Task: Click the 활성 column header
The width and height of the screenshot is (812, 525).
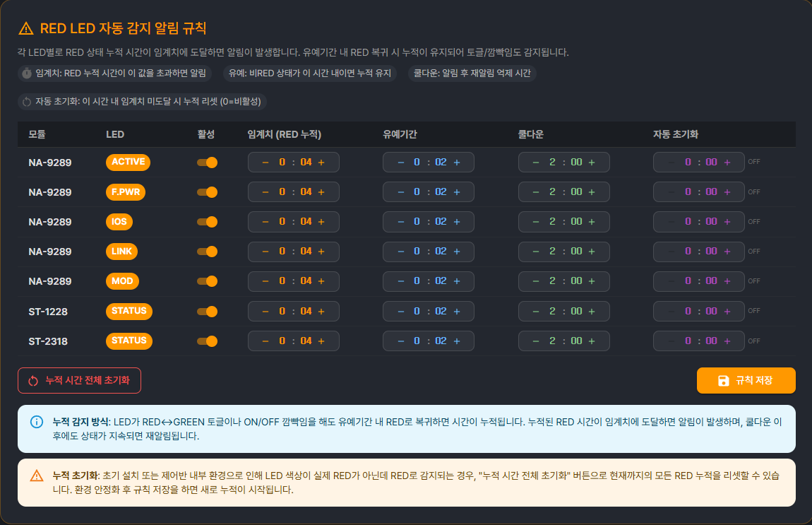Action: click(x=205, y=134)
